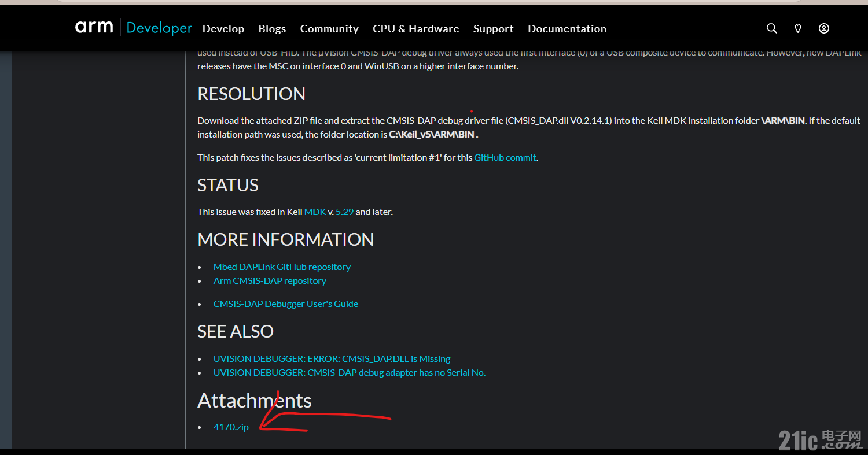Open CMSIS-DAP Debugger User's Guide

click(286, 304)
